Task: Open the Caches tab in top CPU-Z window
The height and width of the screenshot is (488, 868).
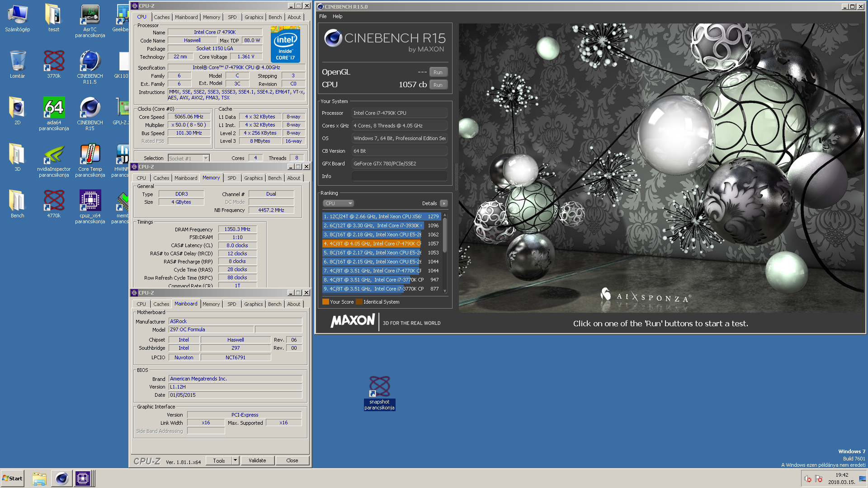Action: pos(162,17)
